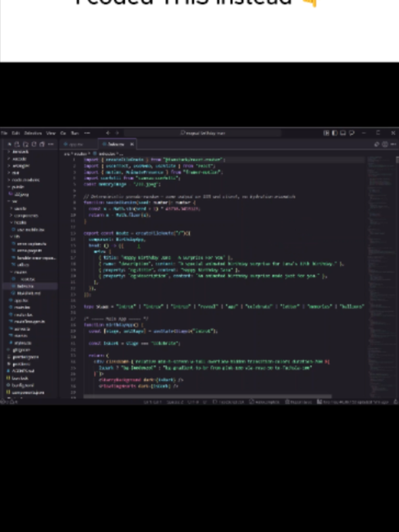Open use-mobile.tsx in the hooks folder
Image resolution: width=399 pixels, height=532 pixels.
point(30,230)
